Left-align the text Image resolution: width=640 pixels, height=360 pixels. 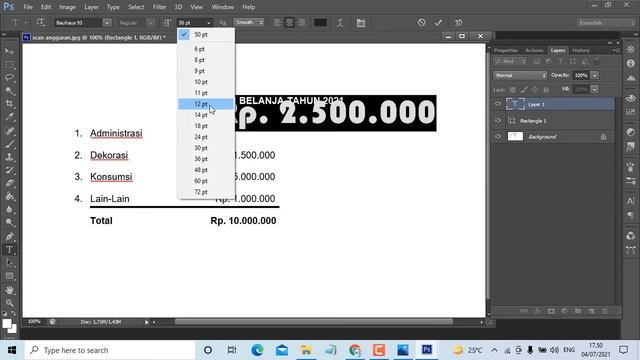pyautogui.click(x=277, y=22)
